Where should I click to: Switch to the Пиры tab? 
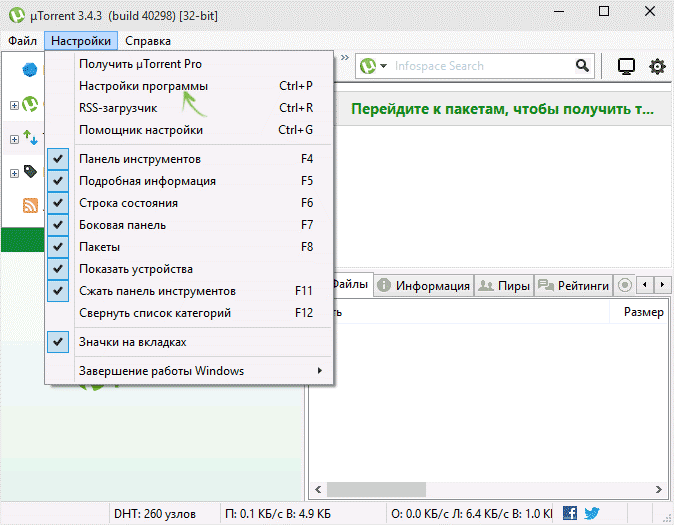pos(504,286)
